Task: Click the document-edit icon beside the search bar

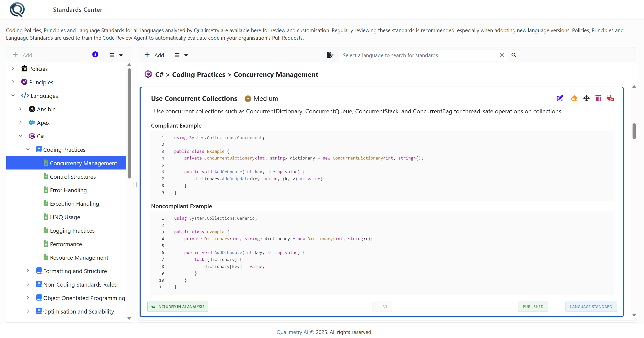Action: click(330, 55)
